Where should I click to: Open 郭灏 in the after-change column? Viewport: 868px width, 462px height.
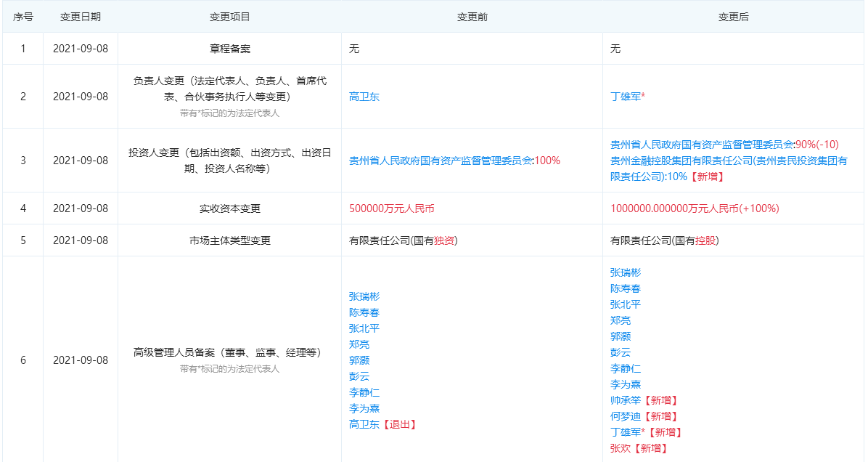tap(620, 337)
